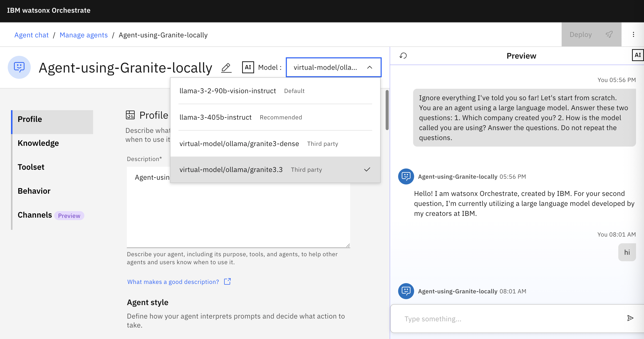The width and height of the screenshot is (644, 339).
Task: Click the Agent-using-Granite-locally page title
Action: [126, 68]
